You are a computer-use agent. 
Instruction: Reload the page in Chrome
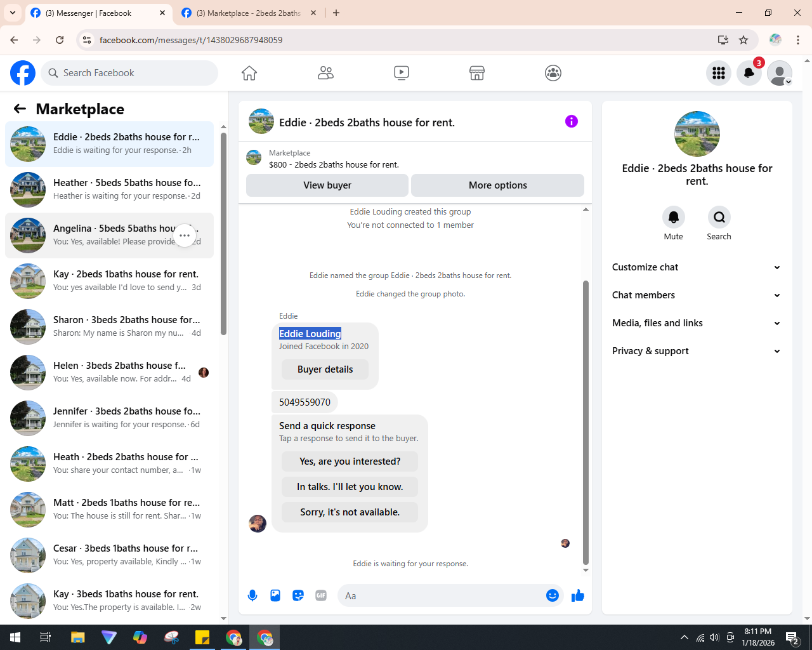pos(60,40)
